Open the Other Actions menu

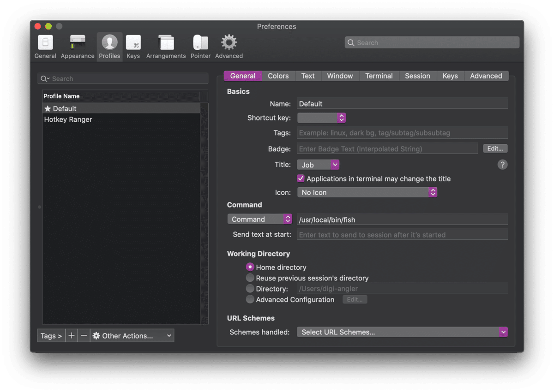(132, 336)
